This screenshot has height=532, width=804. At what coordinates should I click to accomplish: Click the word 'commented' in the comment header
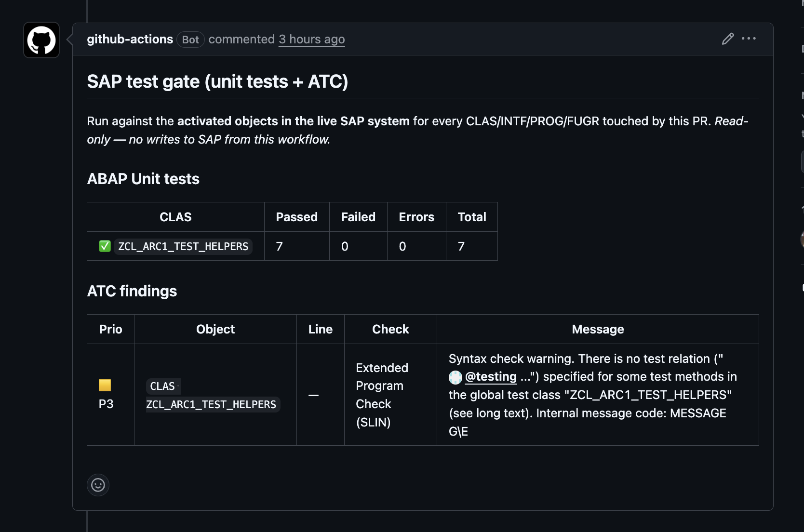pyautogui.click(x=241, y=39)
